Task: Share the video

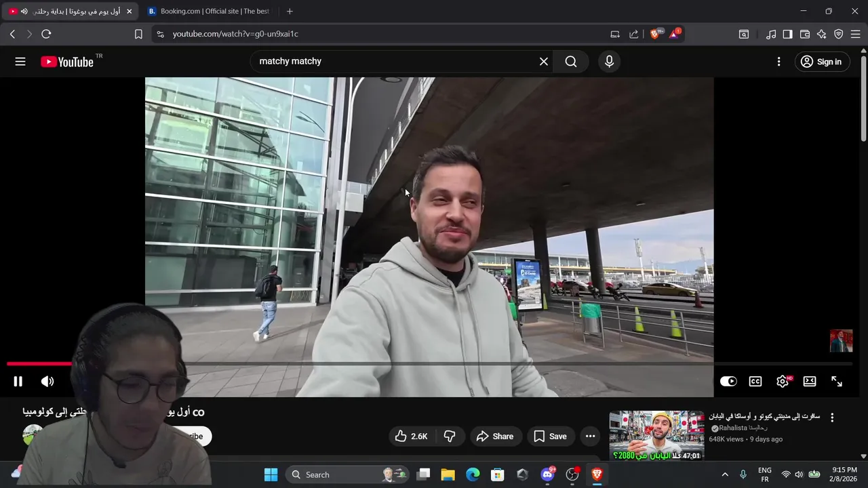Action: (495, 436)
